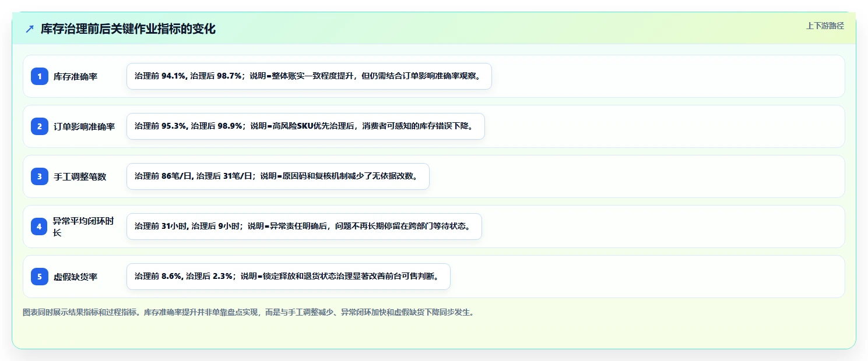Select the 库存准确率 label
This screenshot has width=868, height=361.
pyautogui.click(x=75, y=76)
